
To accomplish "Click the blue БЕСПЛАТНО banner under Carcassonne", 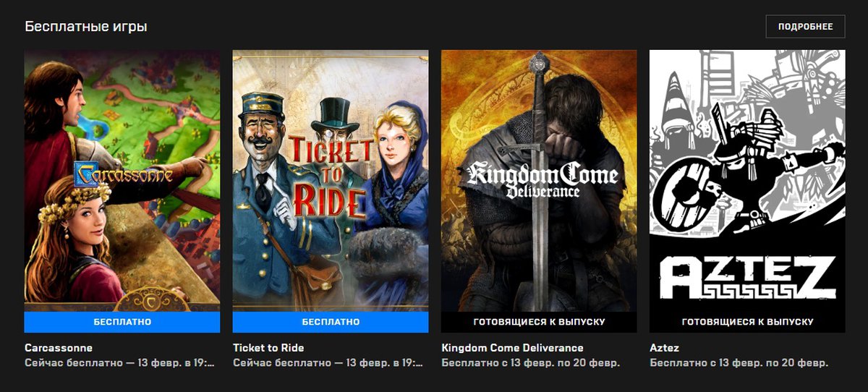I will [122, 322].
